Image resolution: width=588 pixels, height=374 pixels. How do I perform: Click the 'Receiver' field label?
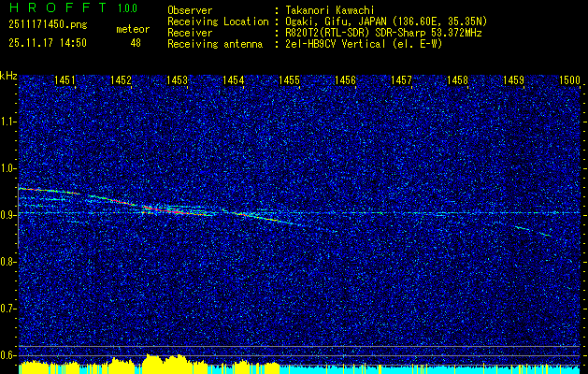[190, 33]
